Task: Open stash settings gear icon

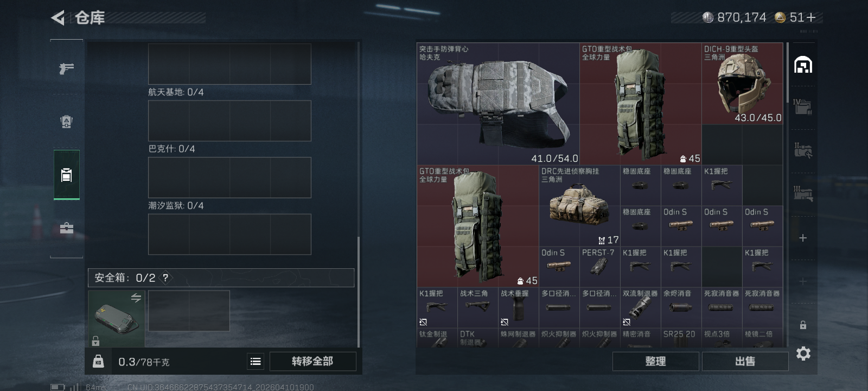Action: tap(803, 354)
